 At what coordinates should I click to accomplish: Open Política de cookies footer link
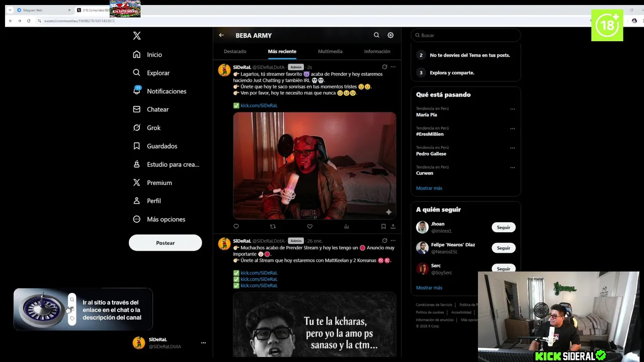pos(430,312)
